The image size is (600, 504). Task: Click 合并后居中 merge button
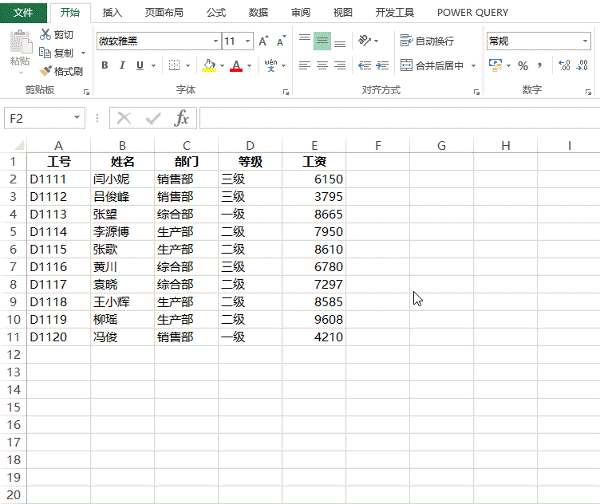click(432, 65)
